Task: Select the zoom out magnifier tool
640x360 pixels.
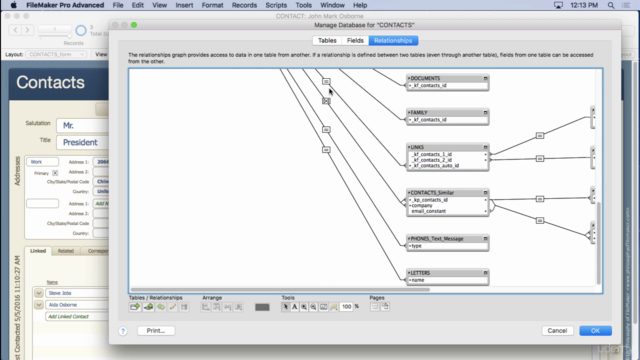Action: point(313,307)
